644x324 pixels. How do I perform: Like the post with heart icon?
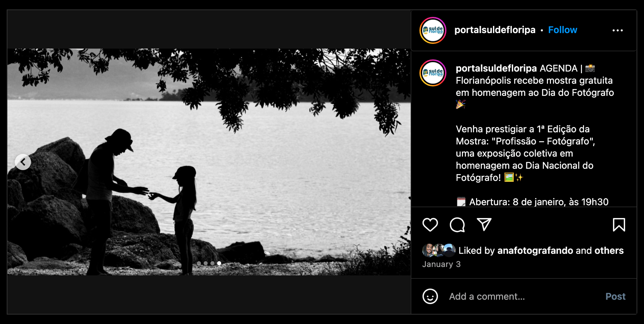[430, 225]
